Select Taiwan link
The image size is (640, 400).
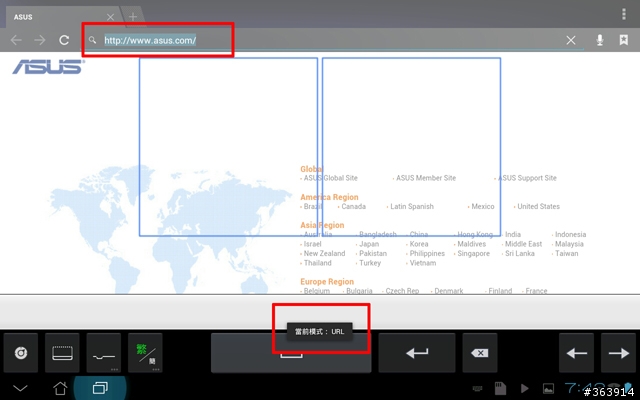point(567,253)
